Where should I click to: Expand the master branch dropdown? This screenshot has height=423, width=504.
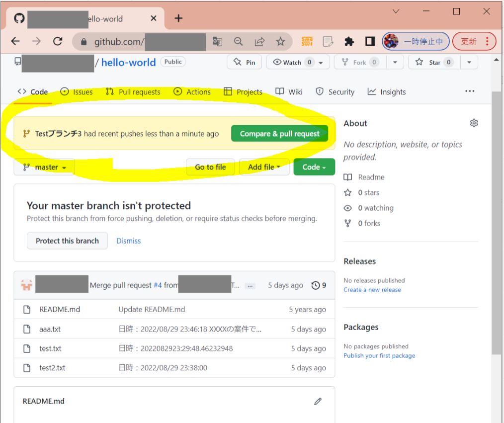coord(45,167)
